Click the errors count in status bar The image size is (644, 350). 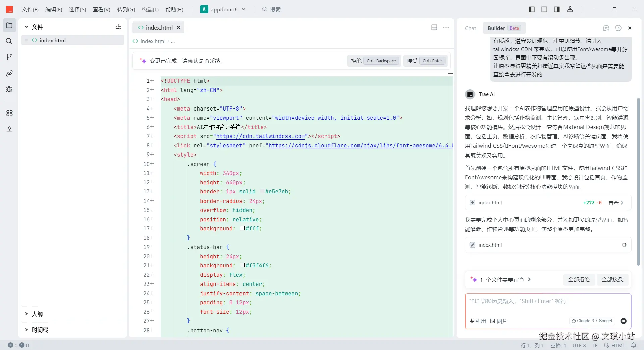click(13, 345)
